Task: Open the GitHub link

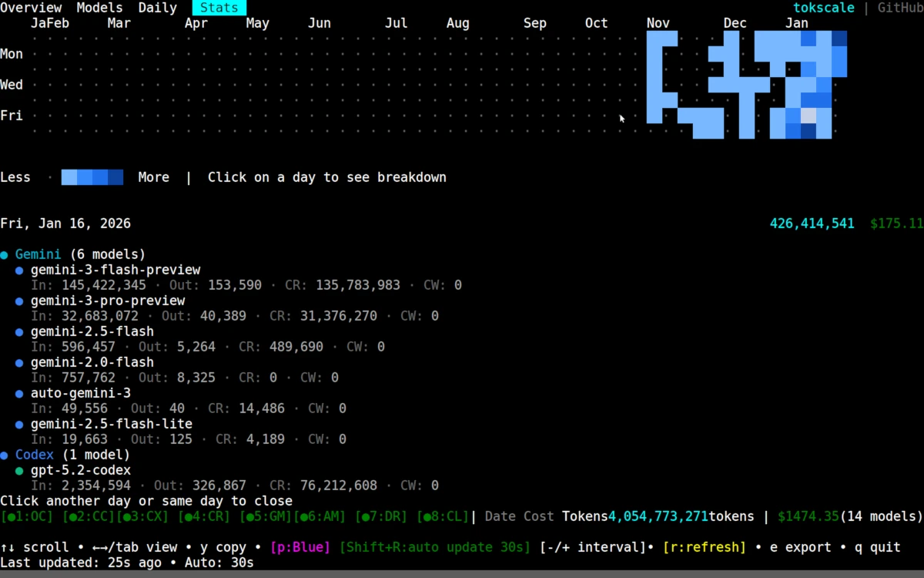Action: point(900,8)
